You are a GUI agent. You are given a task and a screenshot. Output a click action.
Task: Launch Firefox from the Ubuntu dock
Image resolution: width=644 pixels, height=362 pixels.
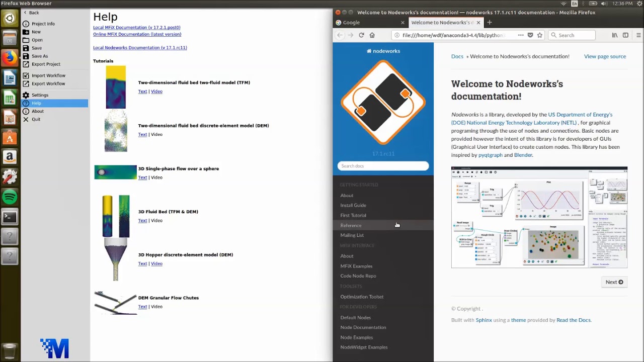click(x=10, y=58)
